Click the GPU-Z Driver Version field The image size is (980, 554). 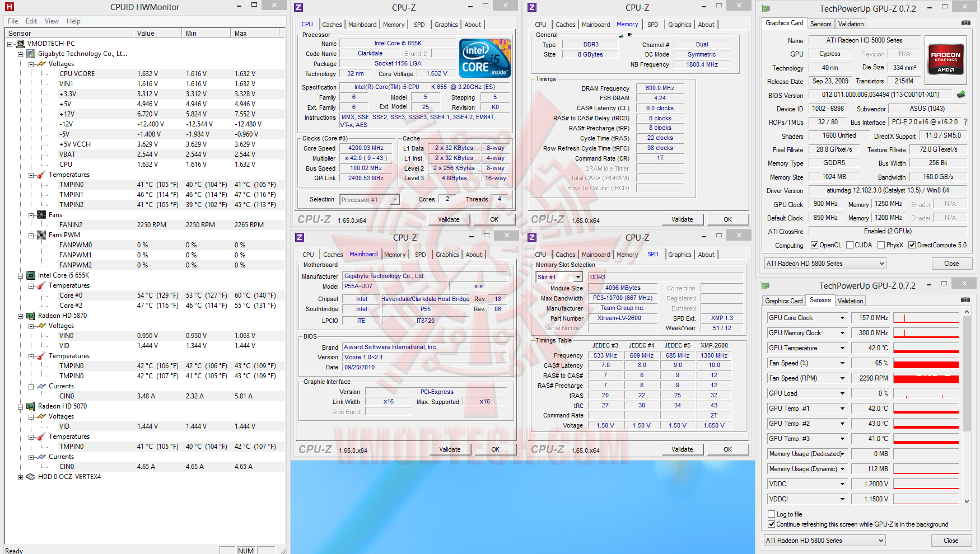(888, 191)
